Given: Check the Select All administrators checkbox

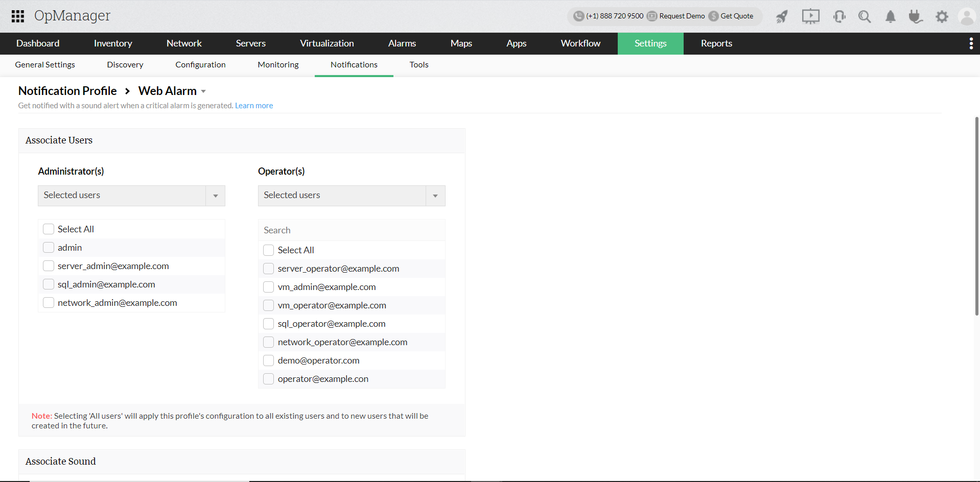Looking at the screenshot, I should tap(49, 229).
